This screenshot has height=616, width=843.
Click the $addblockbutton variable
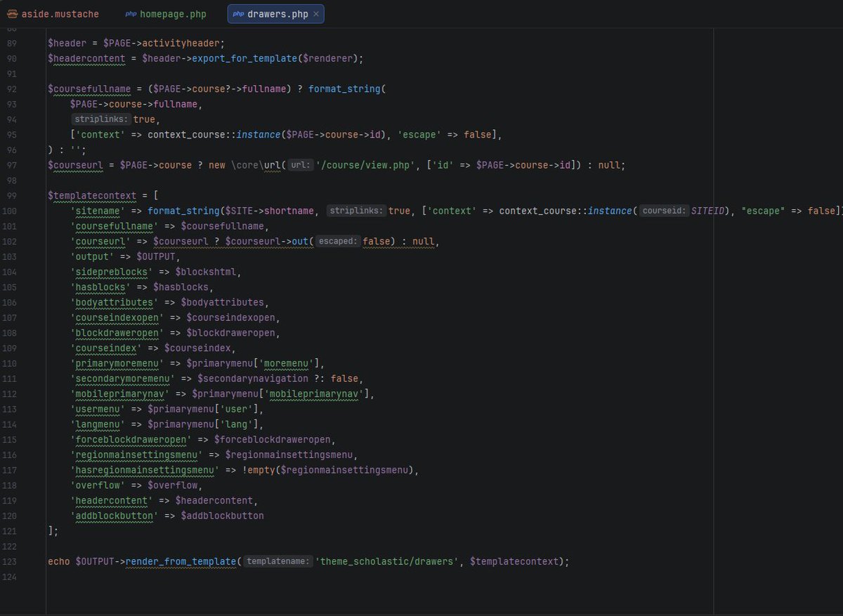222,516
